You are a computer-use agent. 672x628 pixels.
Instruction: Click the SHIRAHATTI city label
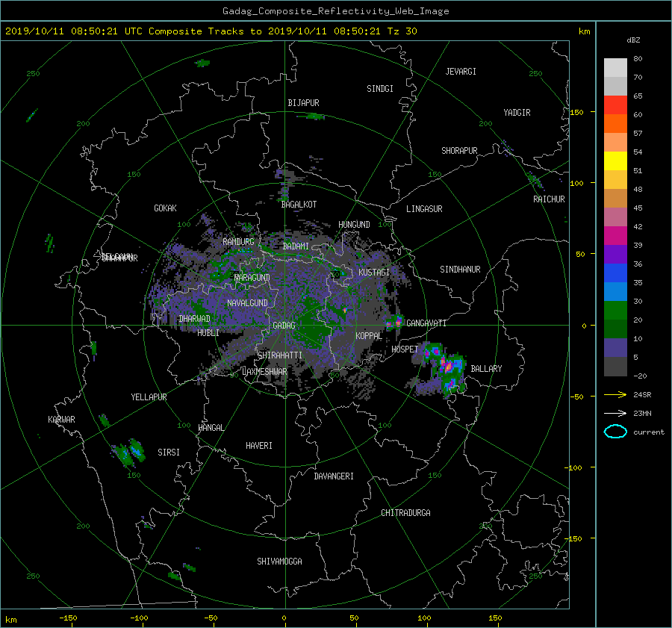point(280,355)
